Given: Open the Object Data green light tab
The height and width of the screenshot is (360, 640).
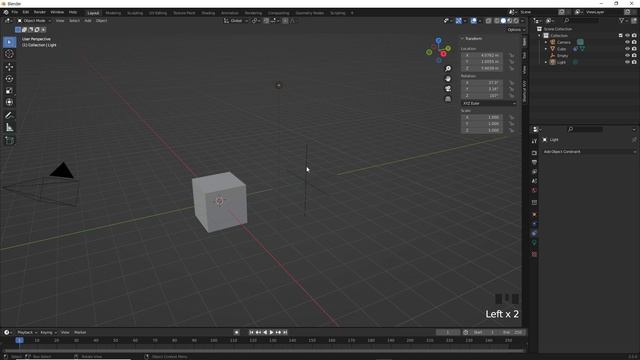Looking at the screenshot, I should pyautogui.click(x=534, y=243).
